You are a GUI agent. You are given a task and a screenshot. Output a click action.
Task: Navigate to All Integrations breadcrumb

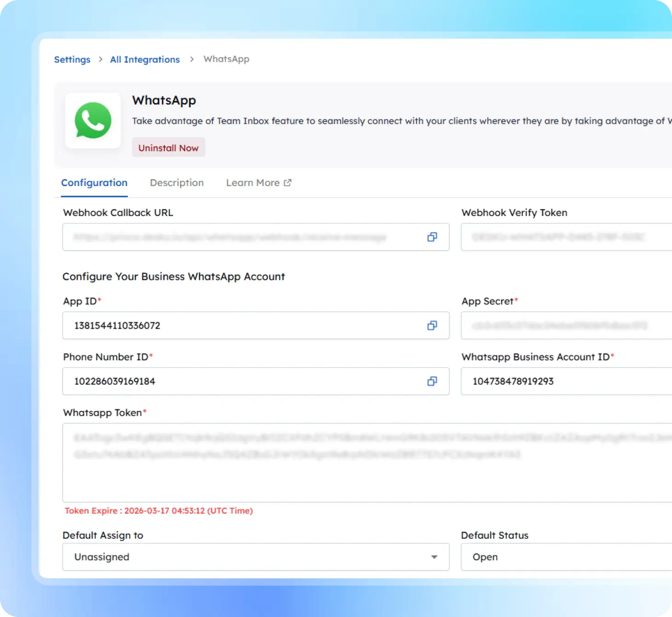coord(145,59)
